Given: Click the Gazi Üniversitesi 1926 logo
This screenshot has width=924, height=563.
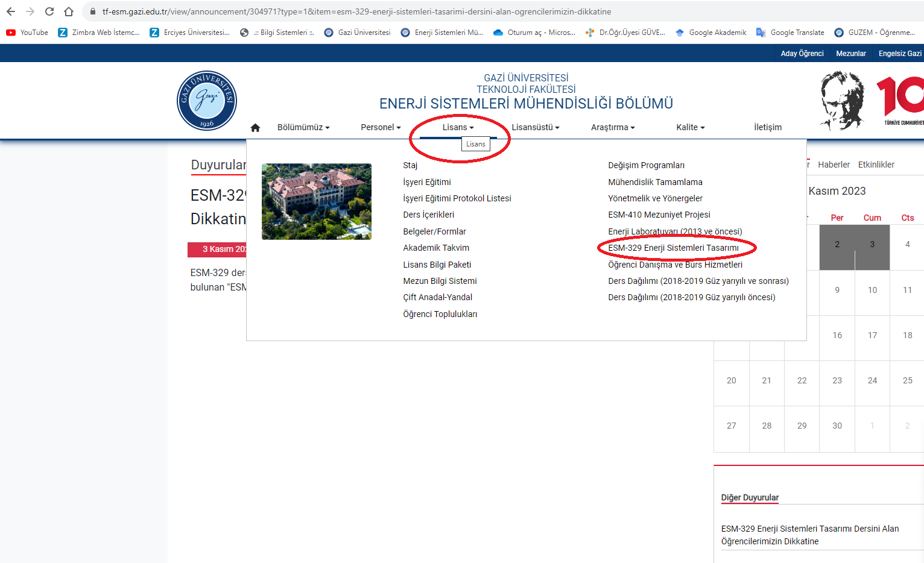Looking at the screenshot, I should click(207, 100).
